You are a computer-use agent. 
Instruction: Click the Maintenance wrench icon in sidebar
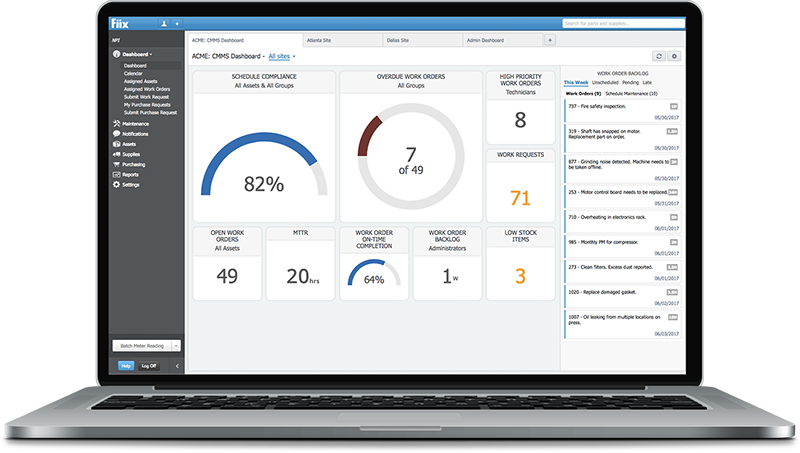click(x=117, y=124)
